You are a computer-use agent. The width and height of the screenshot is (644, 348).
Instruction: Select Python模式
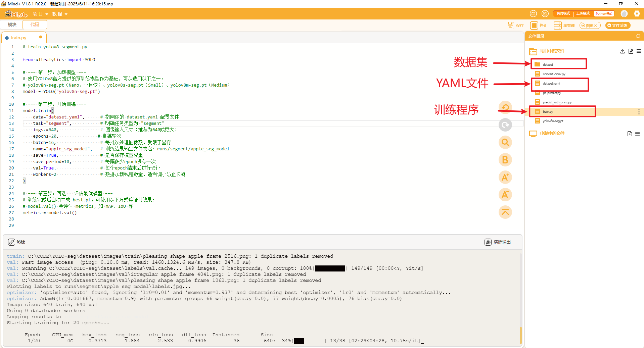click(x=604, y=13)
